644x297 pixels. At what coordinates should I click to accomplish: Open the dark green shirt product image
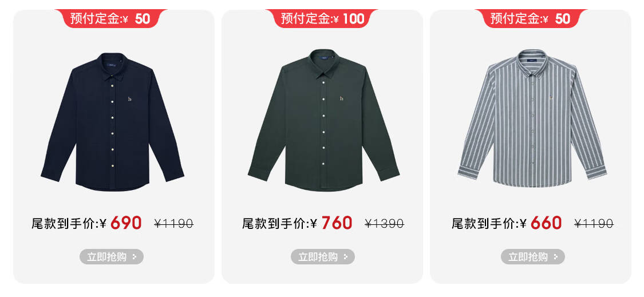click(x=323, y=120)
